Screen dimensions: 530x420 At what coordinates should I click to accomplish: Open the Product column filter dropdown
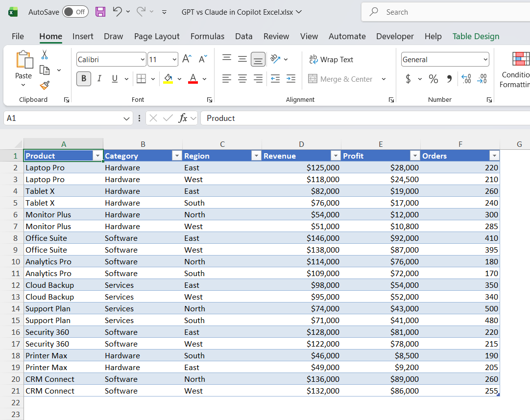[97, 156]
